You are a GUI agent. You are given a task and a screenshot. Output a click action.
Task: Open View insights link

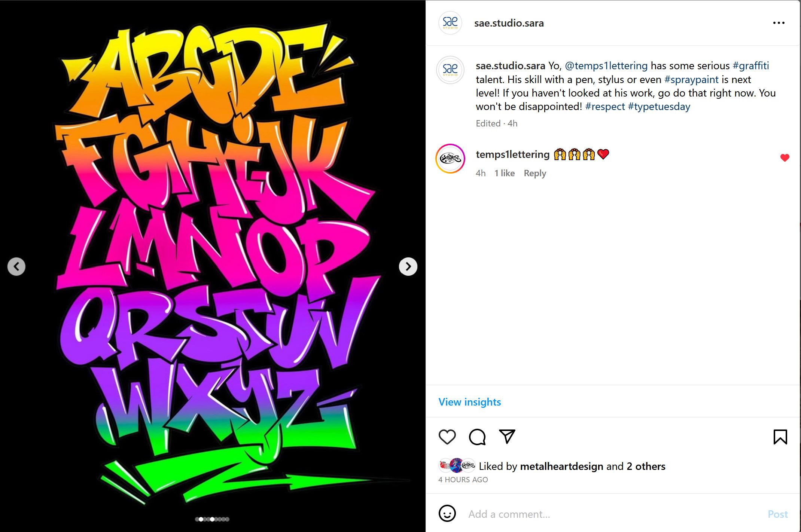pyautogui.click(x=469, y=402)
